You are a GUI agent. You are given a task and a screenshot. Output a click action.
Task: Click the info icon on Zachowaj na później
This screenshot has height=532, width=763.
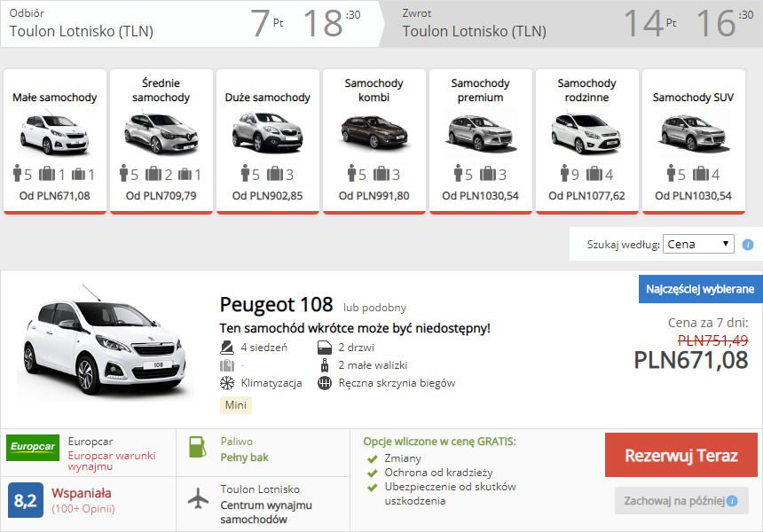pos(731,501)
